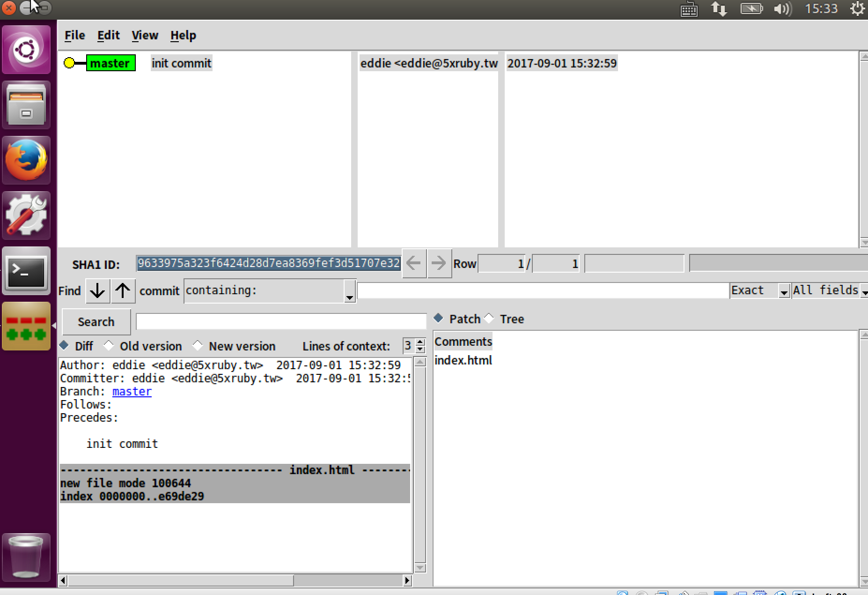This screenshot has width=868, height=595.
Task: Select the Old version radio button
Action: 109,345
